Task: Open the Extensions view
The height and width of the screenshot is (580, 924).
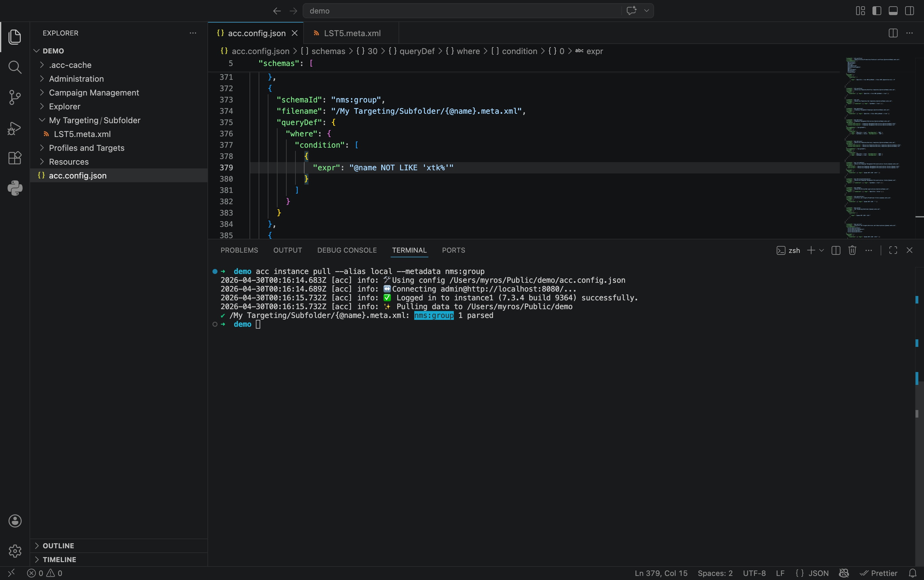Action: [14, 158]
